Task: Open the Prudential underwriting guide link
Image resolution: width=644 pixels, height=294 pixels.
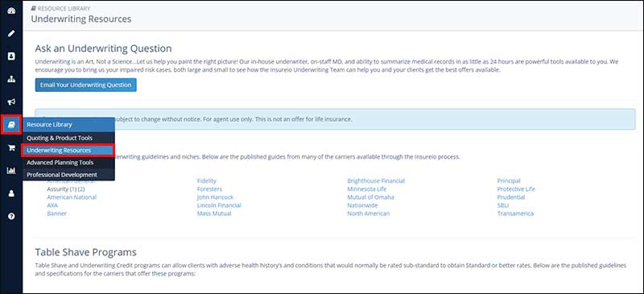Action: coord(511,197)
